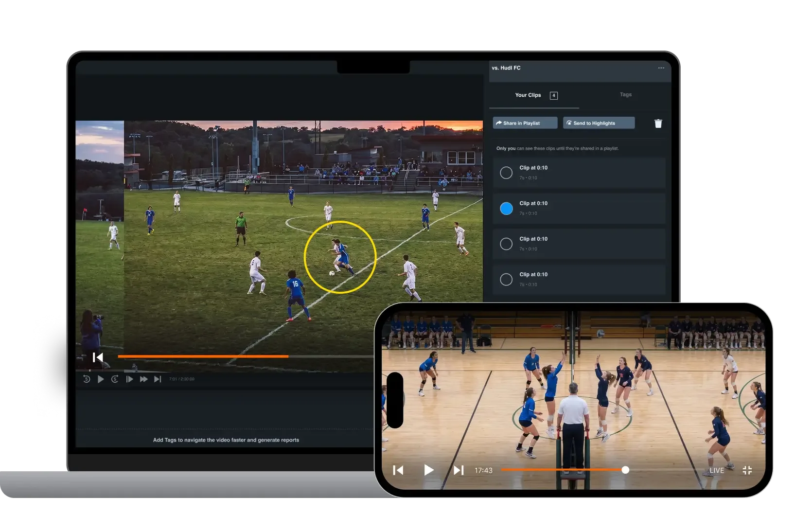Skip forward 5 seconds in laptop player
The image size is (795, 532).
[115, 379]
